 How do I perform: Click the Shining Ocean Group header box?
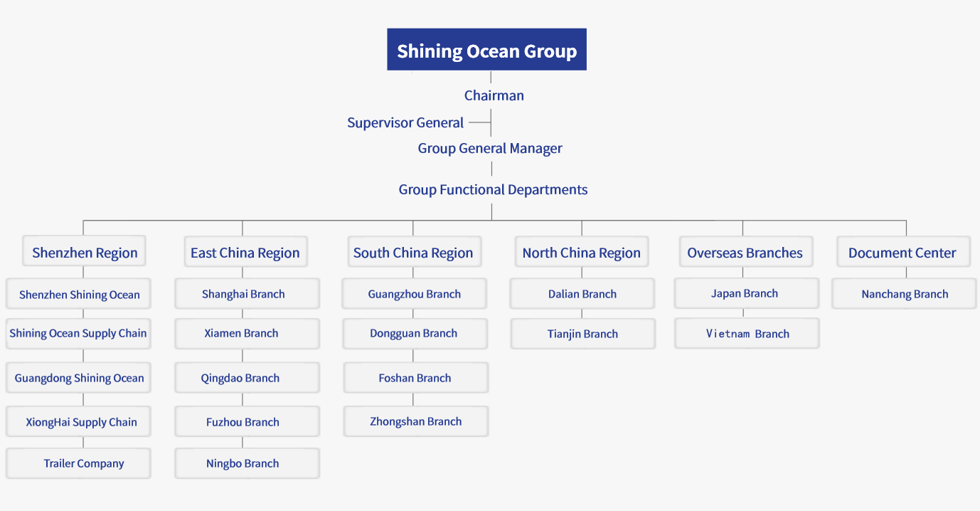point(486,50)
